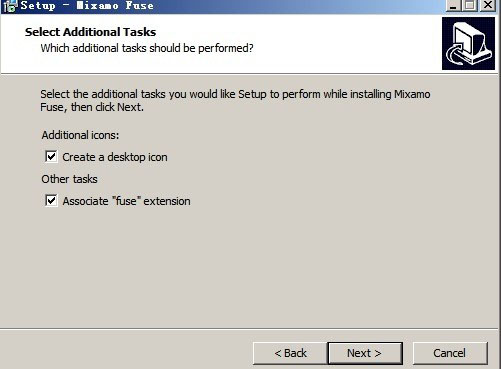The height and width of the screenshot is (369, 501).
Task: Click the "Setup - Mixamo Fuse" title bar text
Action: click(x=87, y=6)
